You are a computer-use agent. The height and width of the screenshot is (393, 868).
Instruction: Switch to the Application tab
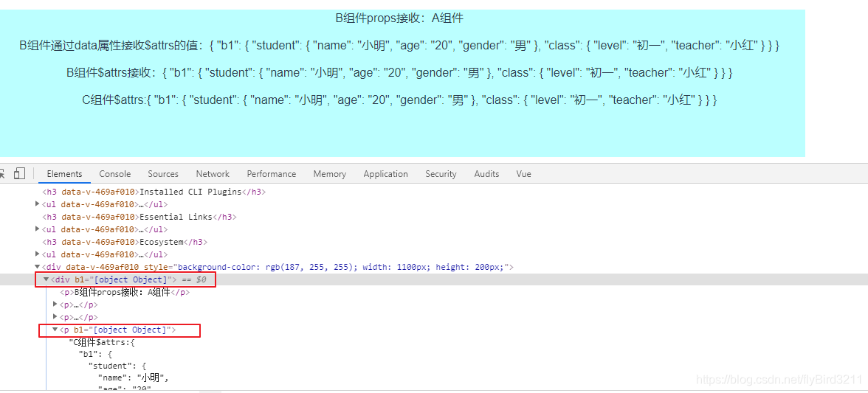[386, 173]
